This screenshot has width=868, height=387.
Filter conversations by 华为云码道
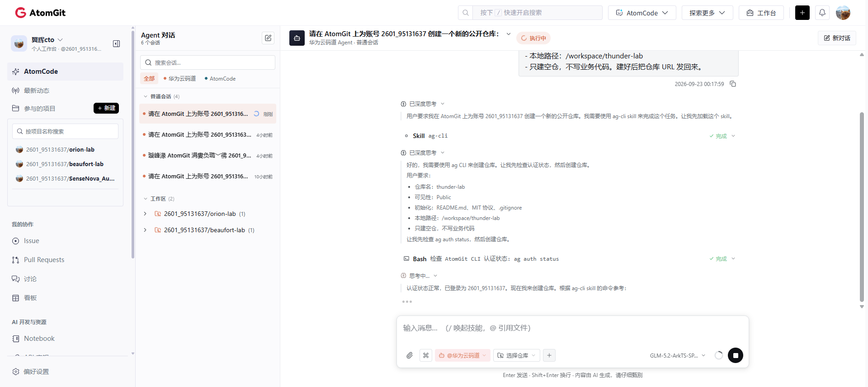(x=179, y=78)
